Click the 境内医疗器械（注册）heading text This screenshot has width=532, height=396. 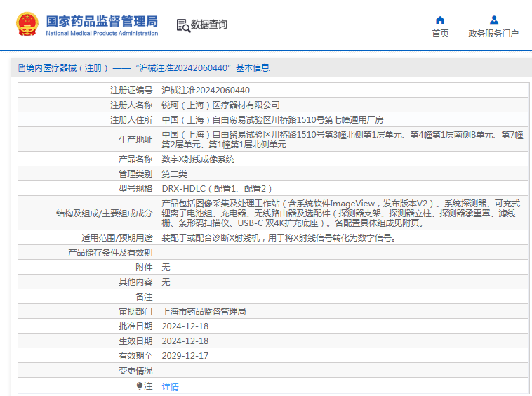coord(67,68)
